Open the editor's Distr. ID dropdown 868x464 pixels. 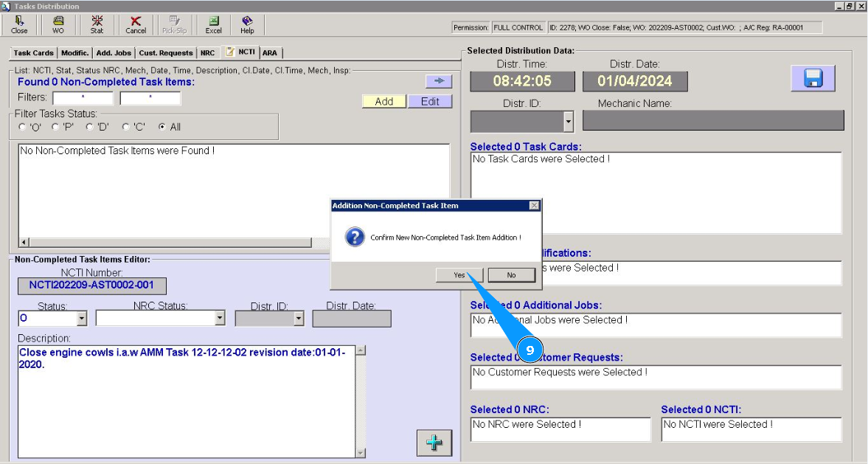point(299,319)
